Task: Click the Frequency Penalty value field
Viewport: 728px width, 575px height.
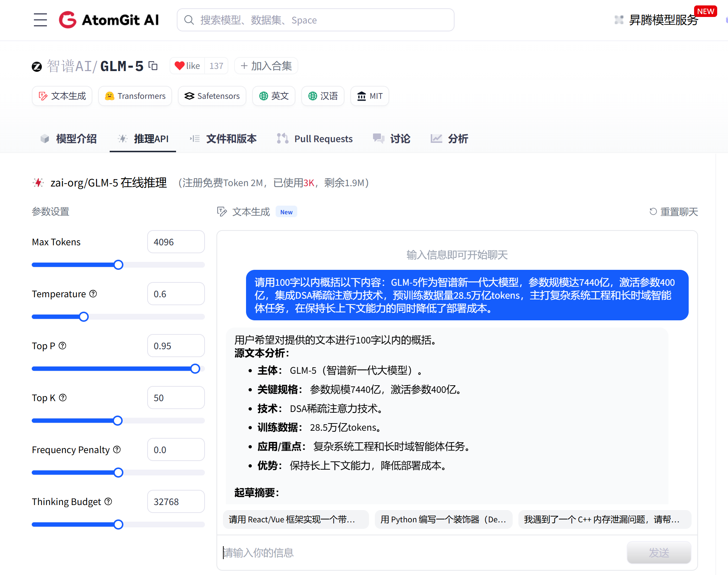Action: tap(176, 449)
